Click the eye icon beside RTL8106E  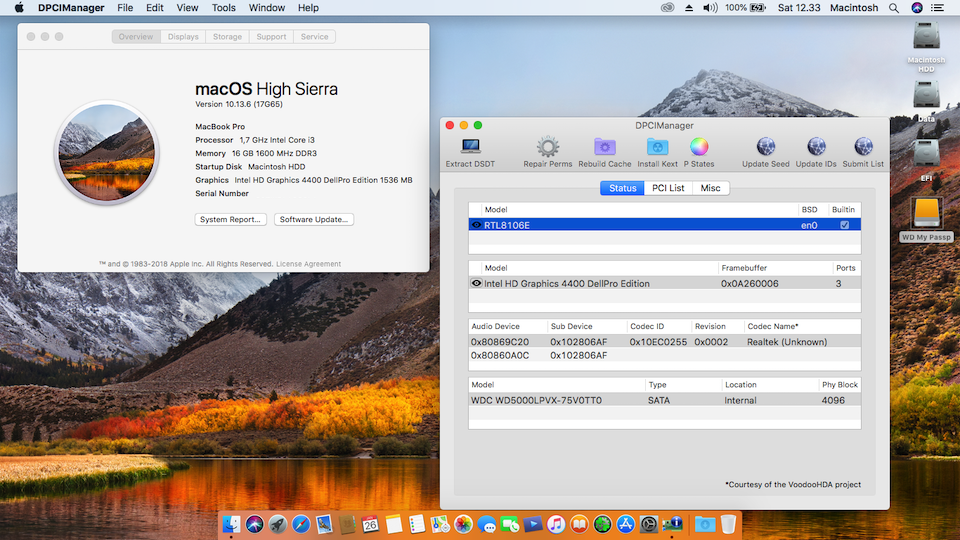point(476,225)
